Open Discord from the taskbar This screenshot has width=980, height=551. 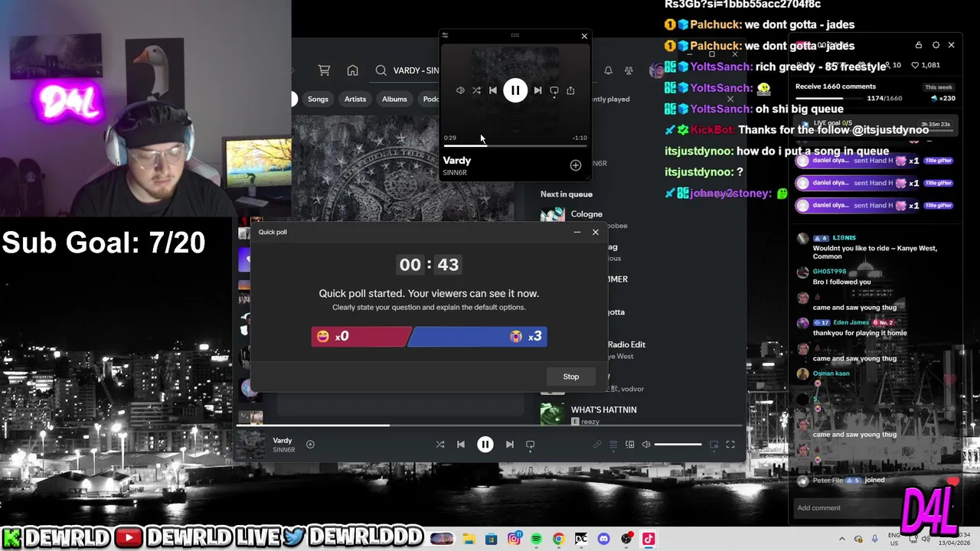[604, 539]
